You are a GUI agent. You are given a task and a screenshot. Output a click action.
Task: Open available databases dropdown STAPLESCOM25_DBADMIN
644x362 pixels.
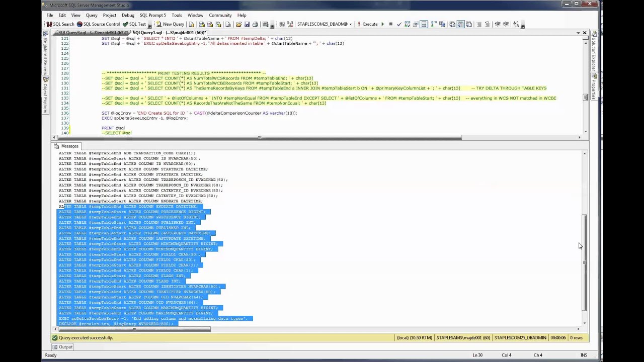pos(325,24)
